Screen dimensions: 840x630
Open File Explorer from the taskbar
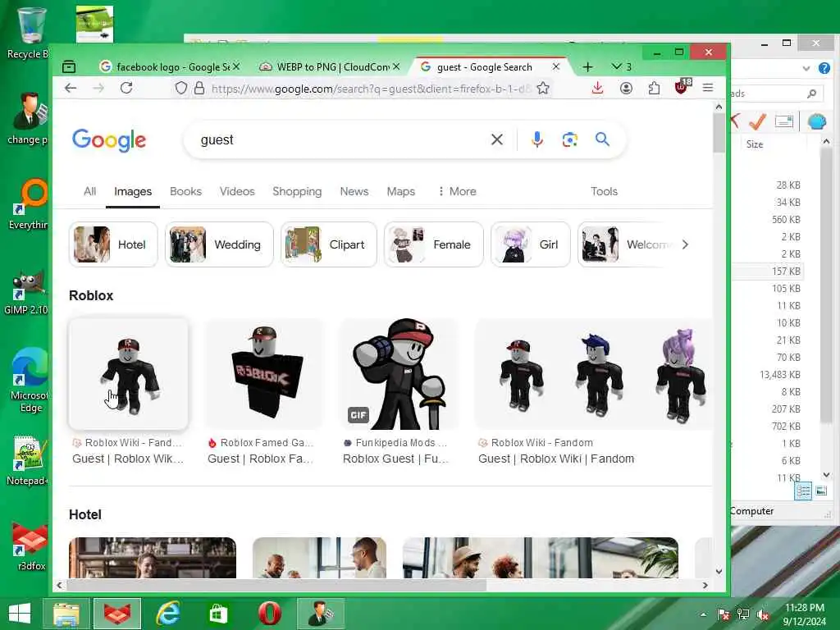point(66,614)
